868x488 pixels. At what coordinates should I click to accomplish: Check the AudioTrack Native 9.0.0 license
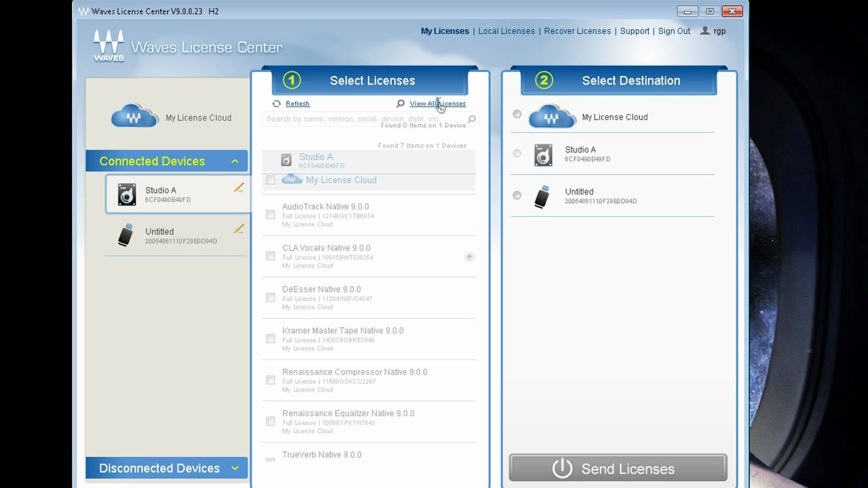pos(271,215)
